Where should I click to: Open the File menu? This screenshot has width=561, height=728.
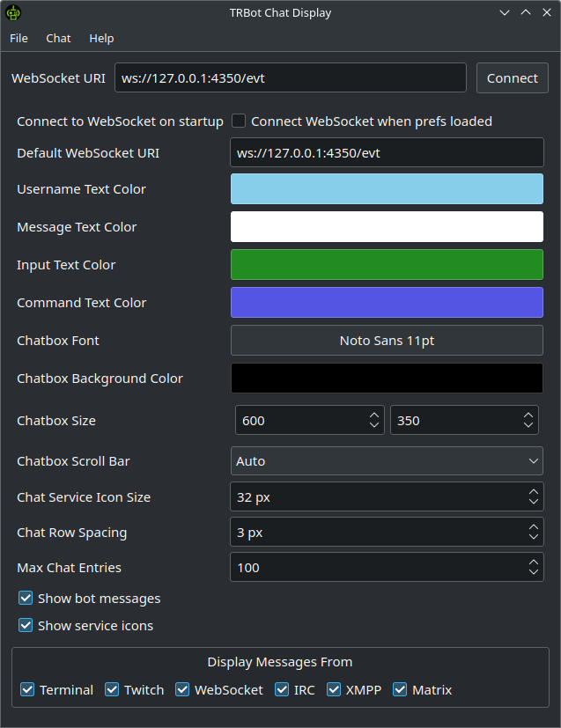point(18,39)
